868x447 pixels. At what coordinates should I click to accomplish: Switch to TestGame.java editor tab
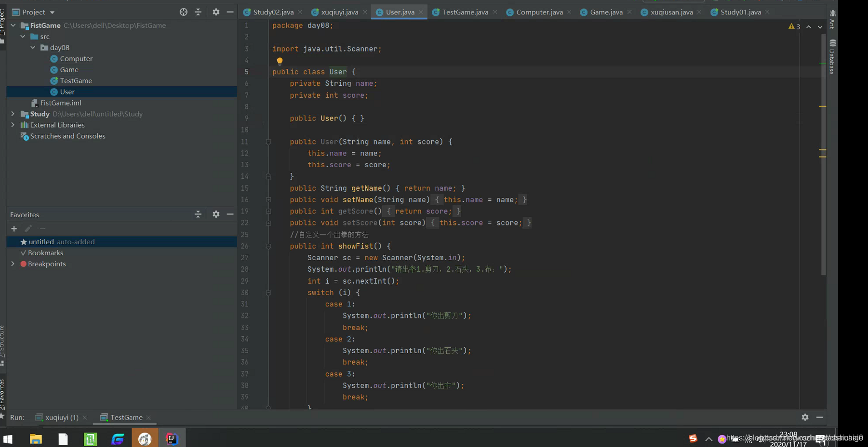[465, 12]
